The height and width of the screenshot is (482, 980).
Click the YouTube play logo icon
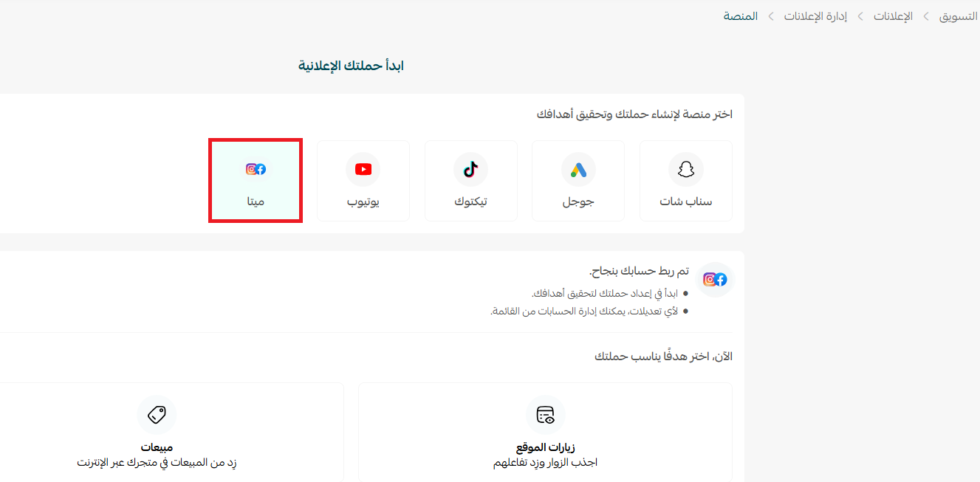click(x=363, y=170)
